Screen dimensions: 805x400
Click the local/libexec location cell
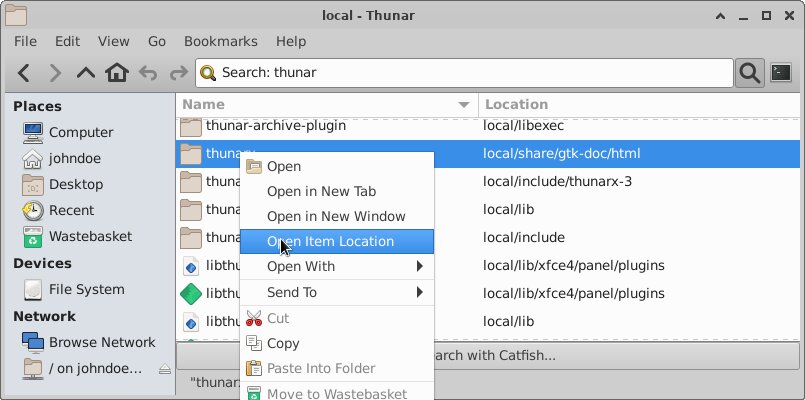[524, 126]
